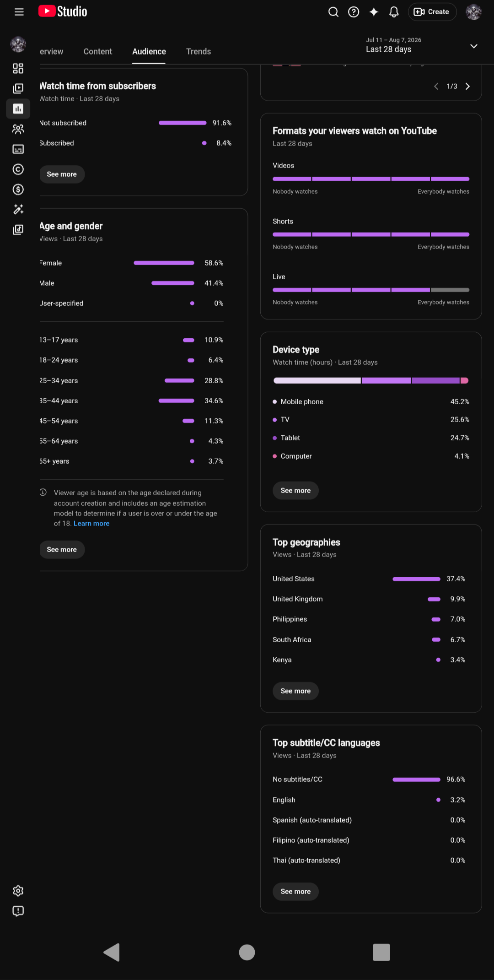Open Earn dollar icon in sidebar
This screenshot has width=494, height=980.
click(18, 190)
